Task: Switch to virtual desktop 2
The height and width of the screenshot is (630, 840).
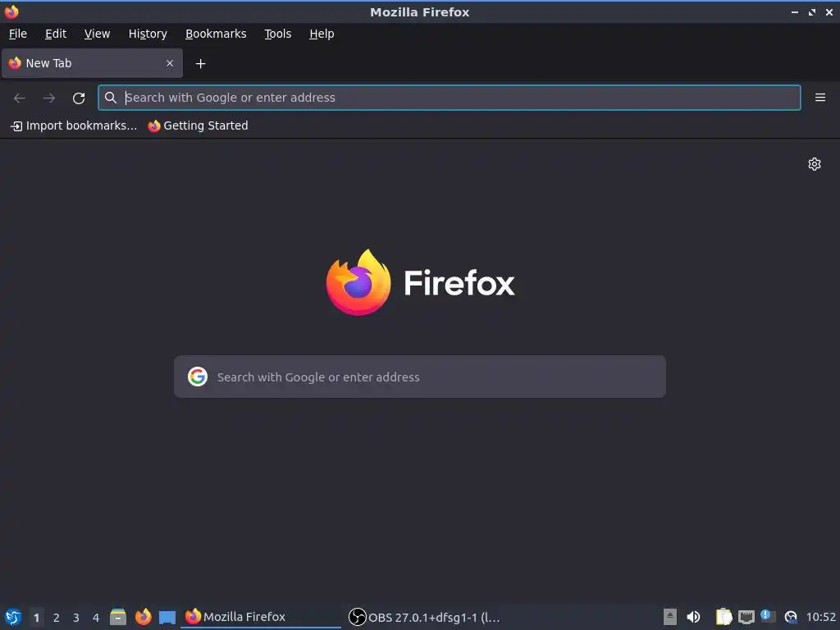Action: pos(57,618)
